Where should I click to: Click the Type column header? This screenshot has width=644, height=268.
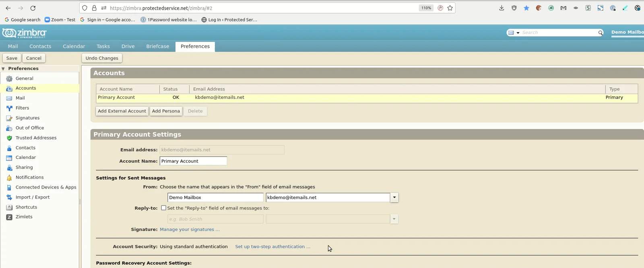(x=621, y=89)
